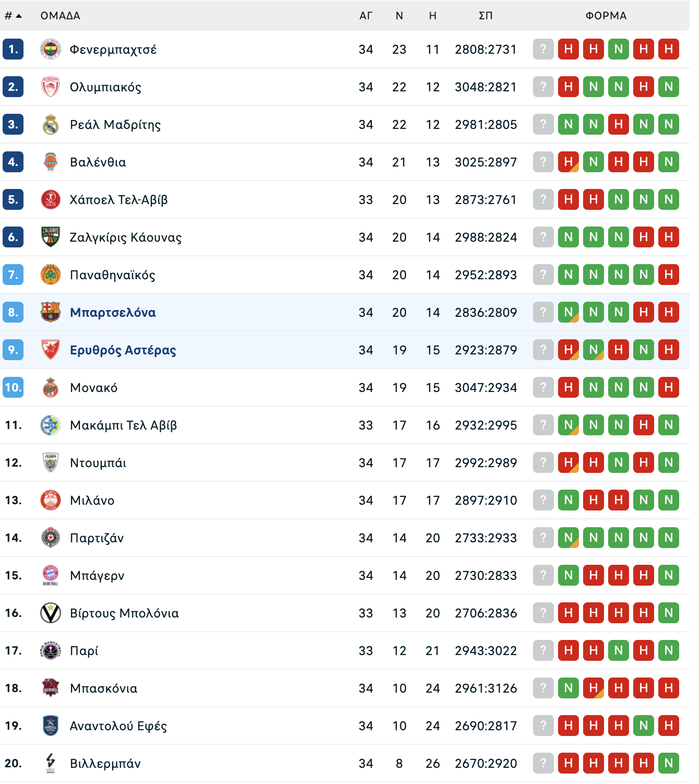Click the Virtus Bologna V logo

[51, 613]
